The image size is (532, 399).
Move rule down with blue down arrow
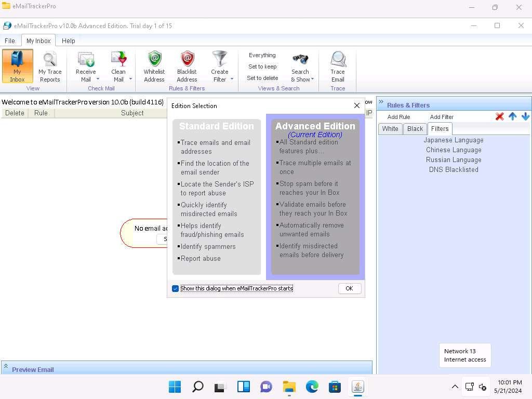525,117
